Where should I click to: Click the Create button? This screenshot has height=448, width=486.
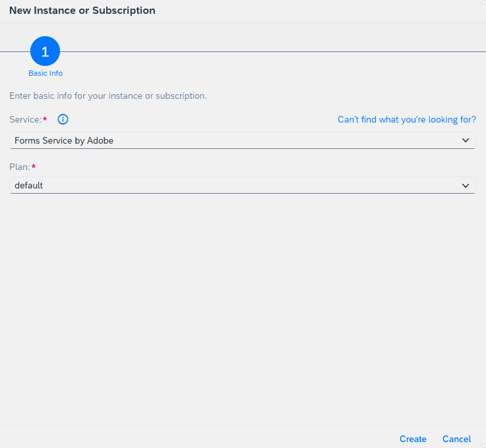point(413,439)
